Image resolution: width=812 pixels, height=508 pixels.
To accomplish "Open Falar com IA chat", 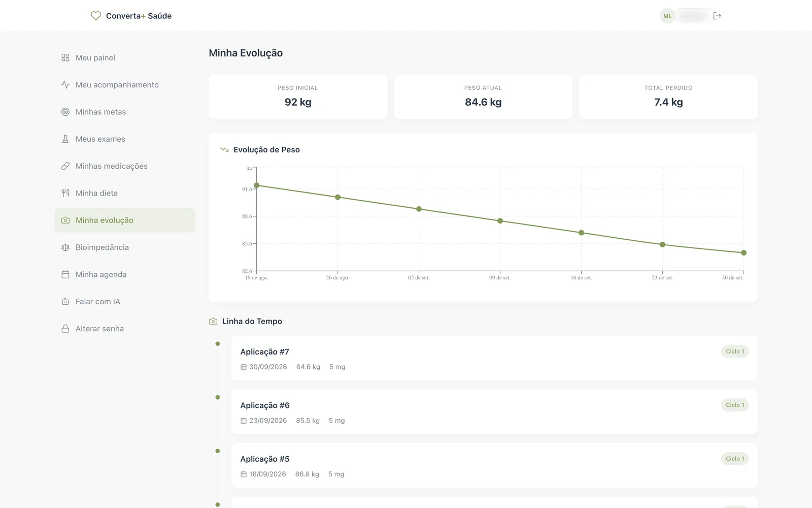I will click(124, 301).
